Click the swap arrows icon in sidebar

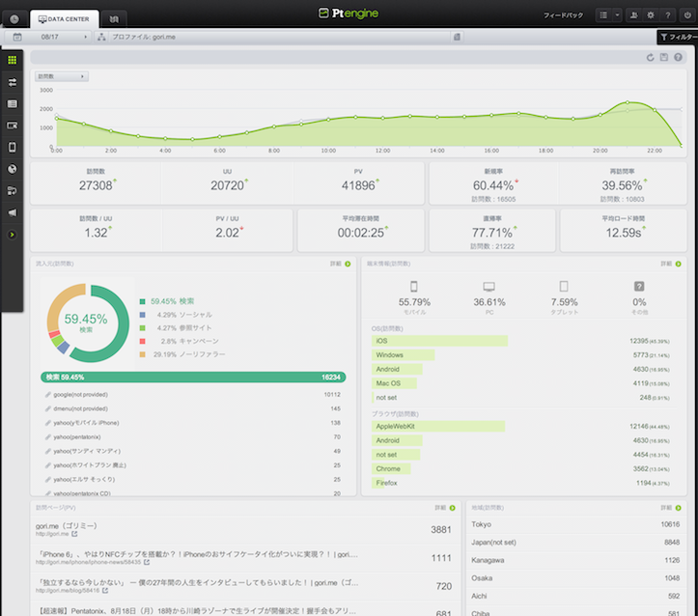(13, 82)
